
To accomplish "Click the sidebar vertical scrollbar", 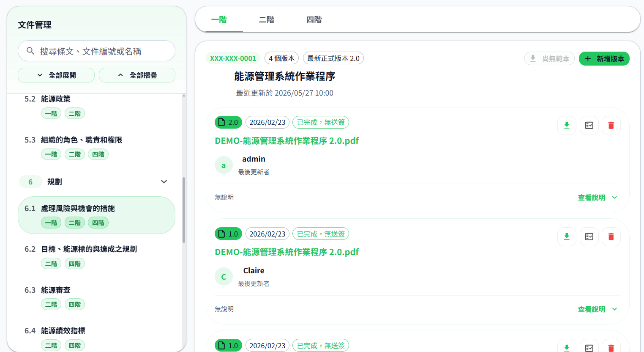I will (x=184, y=210).
